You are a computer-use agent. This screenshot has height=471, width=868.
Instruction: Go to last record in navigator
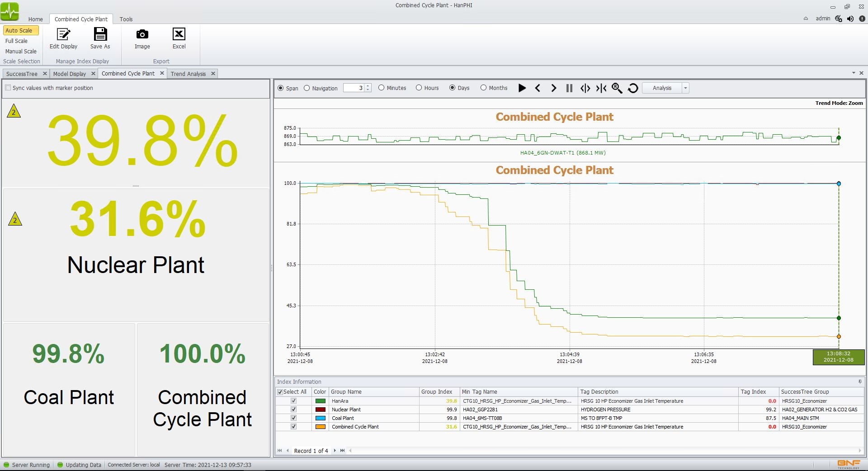342,450
